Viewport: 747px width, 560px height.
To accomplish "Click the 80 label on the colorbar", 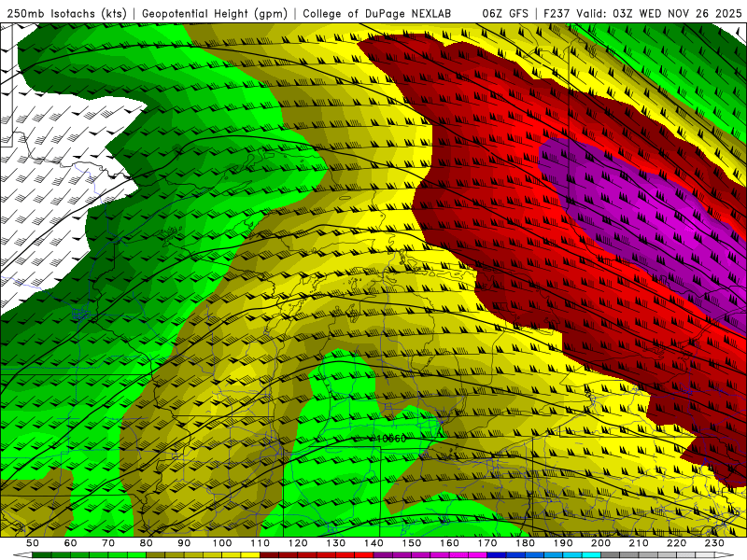I will click(146, 543).
